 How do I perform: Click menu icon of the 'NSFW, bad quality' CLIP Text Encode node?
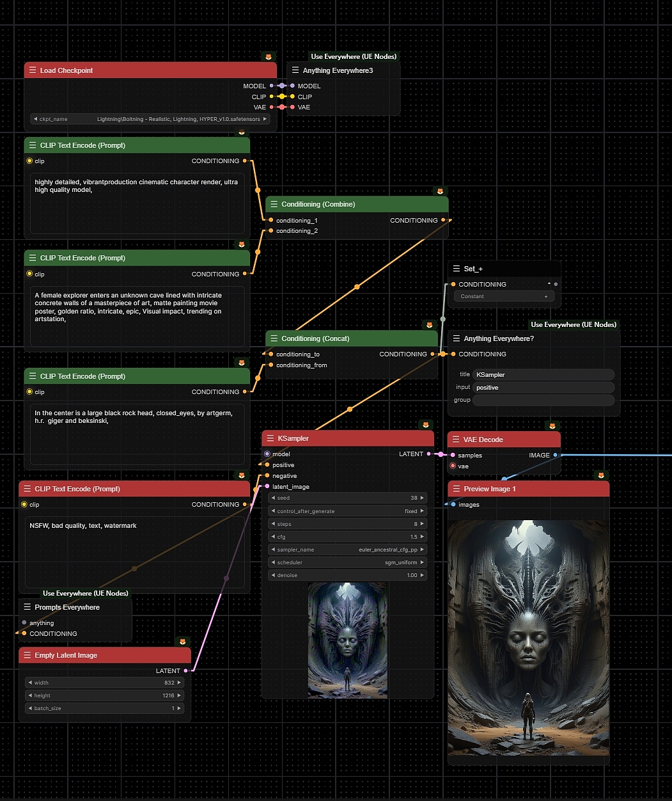click(x=27, y=489)
